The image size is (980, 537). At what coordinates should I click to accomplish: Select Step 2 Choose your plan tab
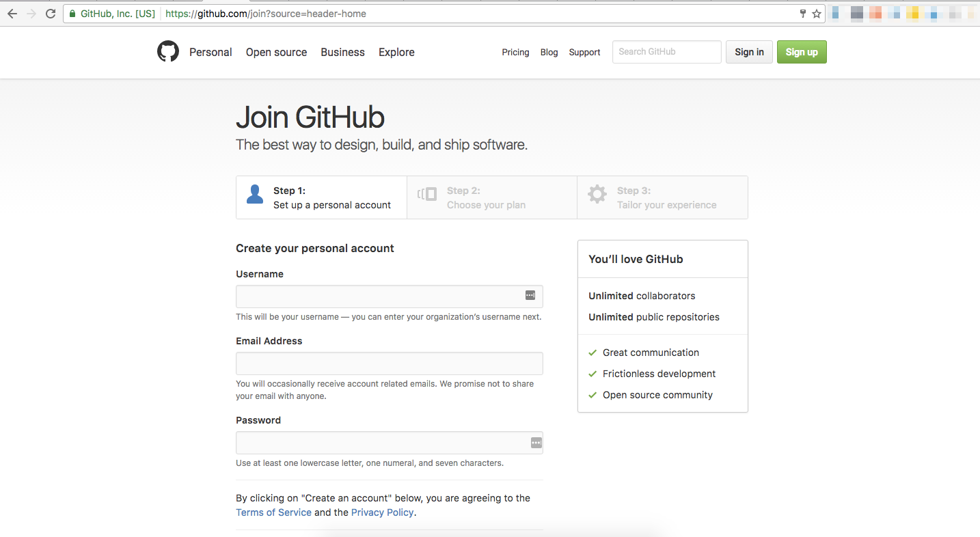(492, 197)
